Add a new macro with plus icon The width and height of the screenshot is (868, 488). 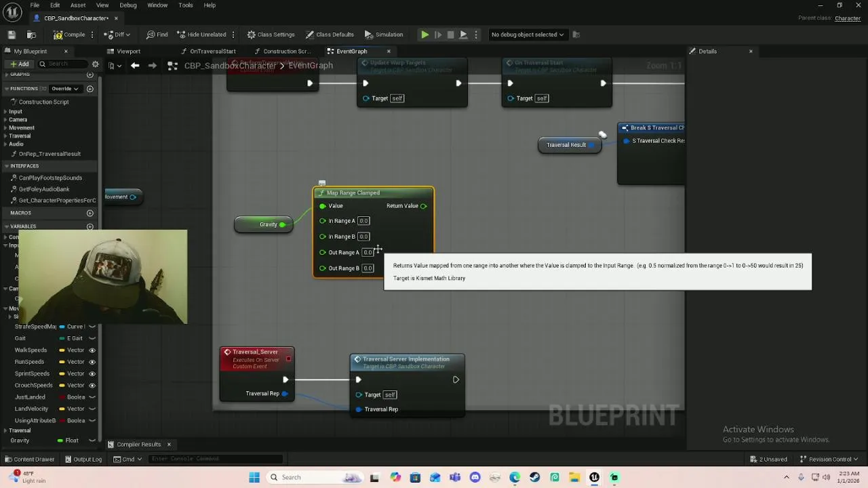click(90, 213)
